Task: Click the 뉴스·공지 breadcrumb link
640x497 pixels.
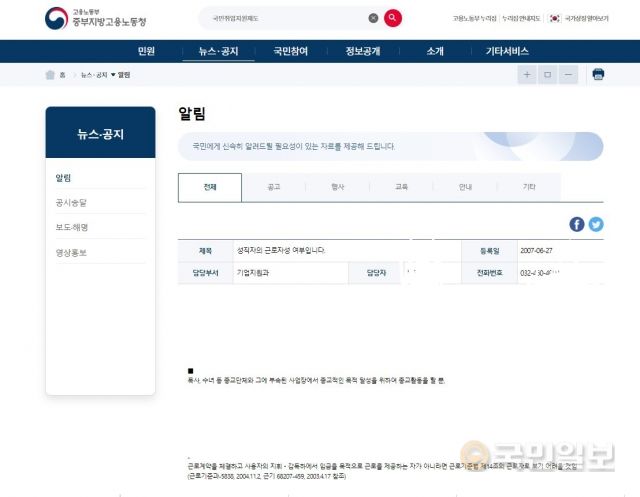Action: coord(94,75)
